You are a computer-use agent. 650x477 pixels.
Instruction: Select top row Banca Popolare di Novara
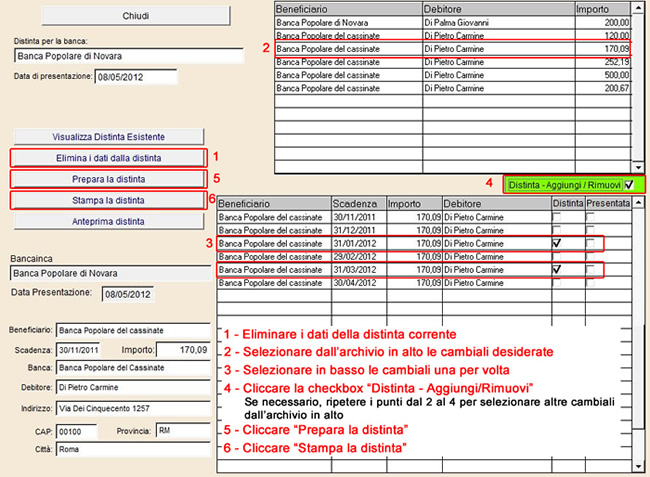pyautogui.click(x=453, y=22)
